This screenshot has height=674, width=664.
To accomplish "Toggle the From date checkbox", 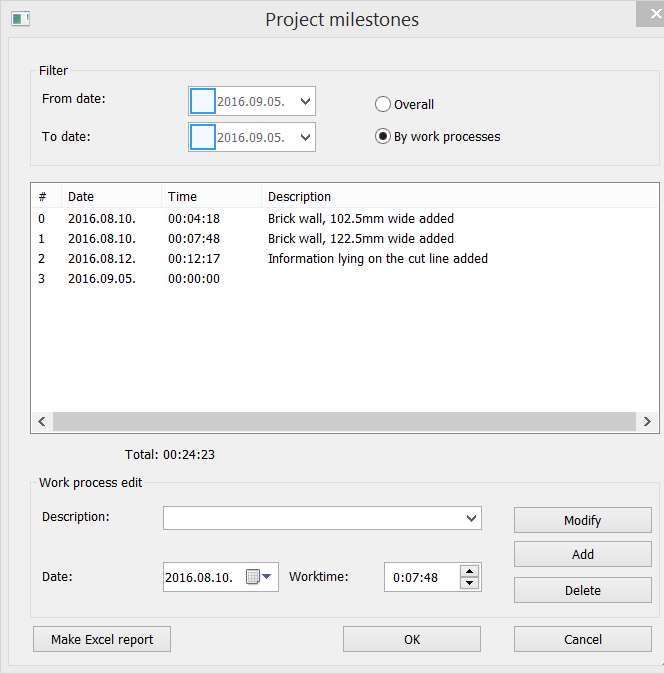I will tap(202, 101).
